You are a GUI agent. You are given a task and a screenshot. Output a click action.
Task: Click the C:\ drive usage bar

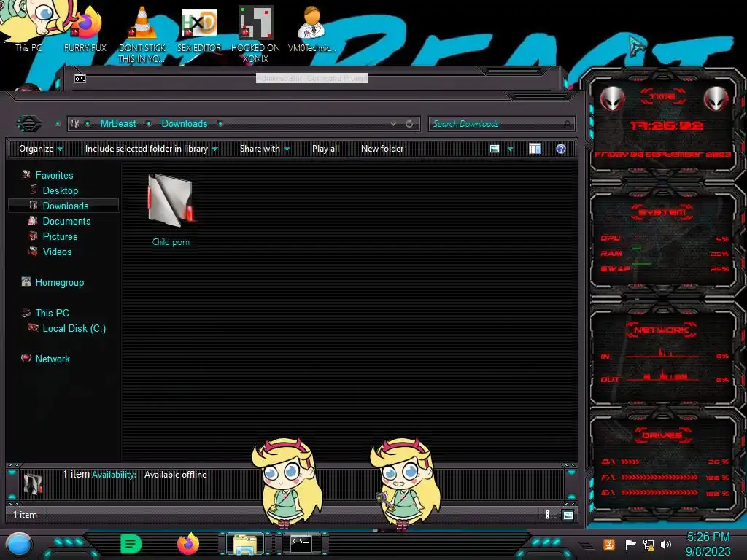pos(631,462)
